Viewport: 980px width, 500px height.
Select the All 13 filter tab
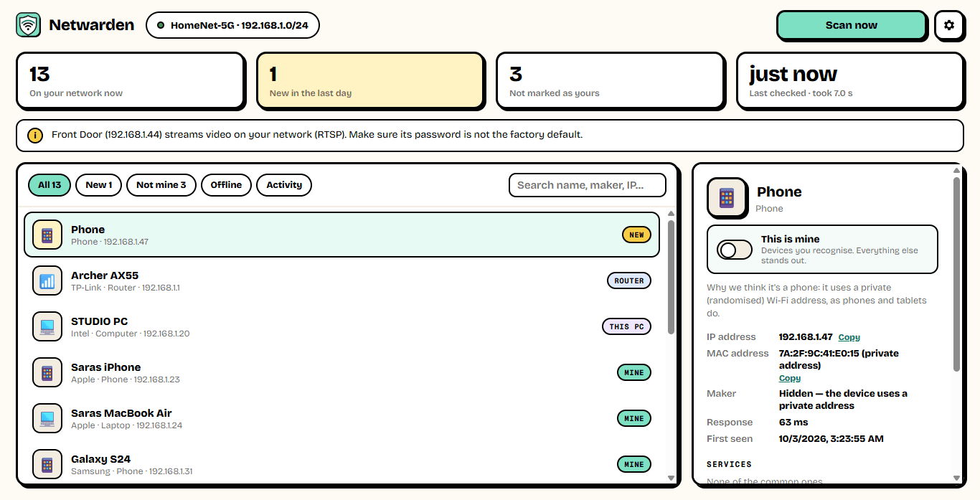click(x=50, y=185)
